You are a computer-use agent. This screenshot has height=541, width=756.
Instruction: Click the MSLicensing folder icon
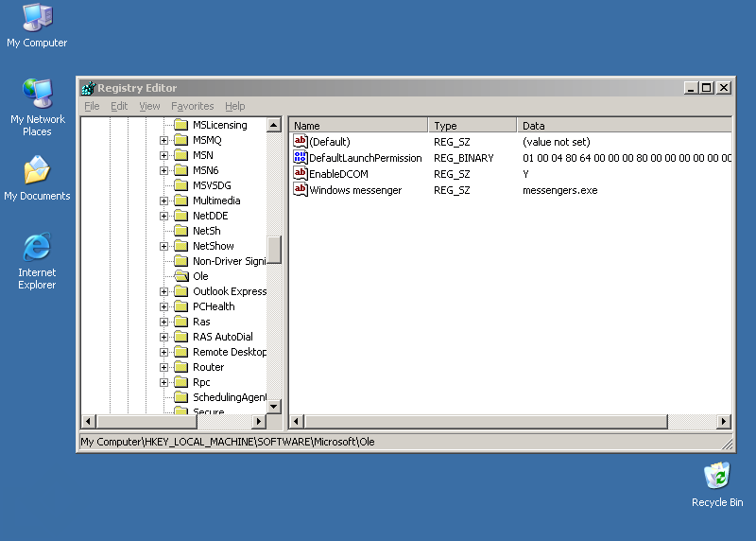(180, 125)
